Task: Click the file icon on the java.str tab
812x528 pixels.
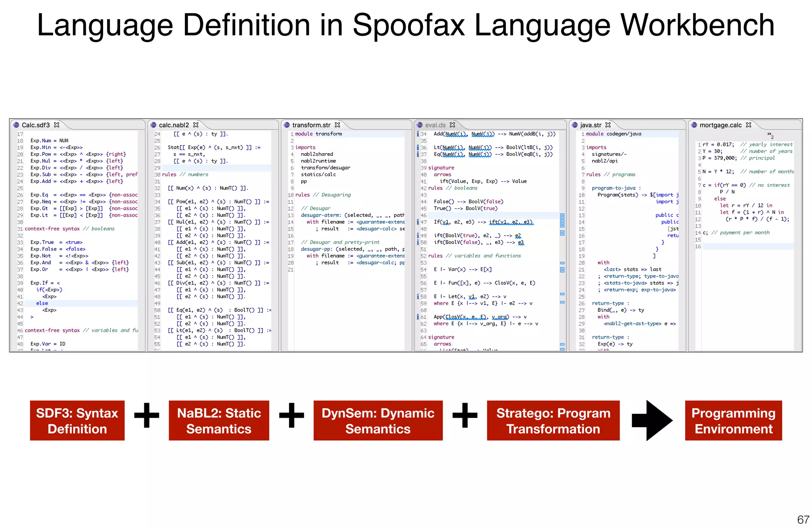Action: [575, 125]
